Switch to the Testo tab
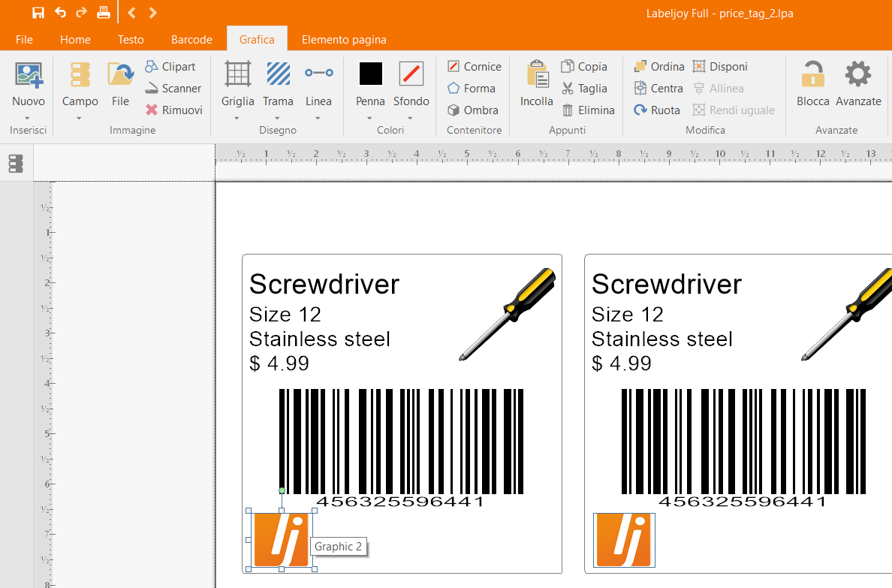This screenshot has width=892, height=588. 131,39
